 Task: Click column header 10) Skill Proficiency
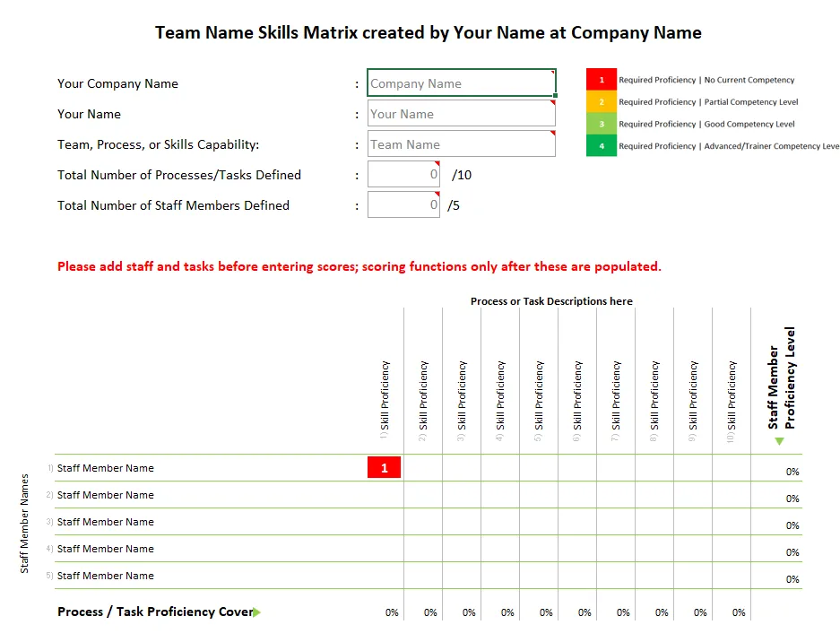[x=732, y=401]
